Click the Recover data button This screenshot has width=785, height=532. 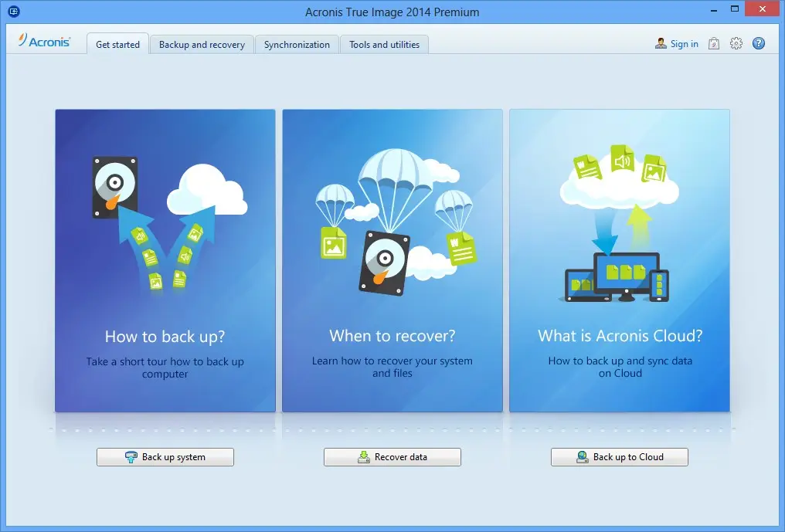(392, 457)
